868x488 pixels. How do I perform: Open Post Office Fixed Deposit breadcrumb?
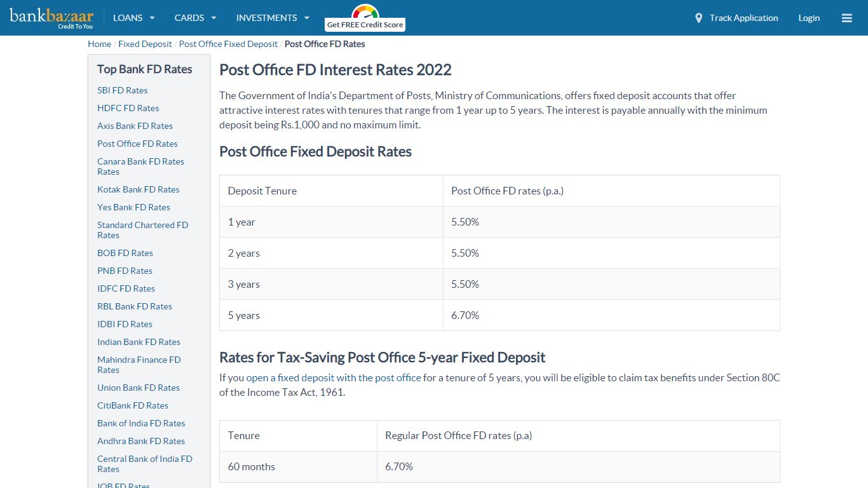[228, 44]
